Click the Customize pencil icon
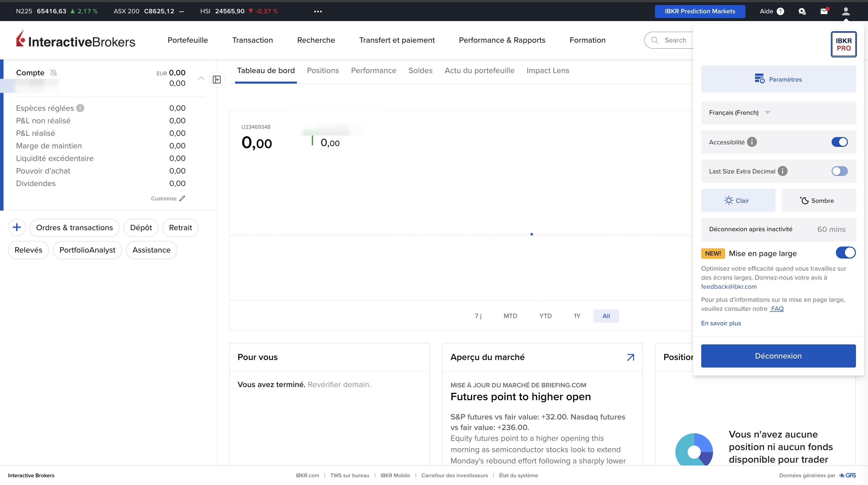Image resolution: width=868 pixels, height=485 pixels. 182,198
